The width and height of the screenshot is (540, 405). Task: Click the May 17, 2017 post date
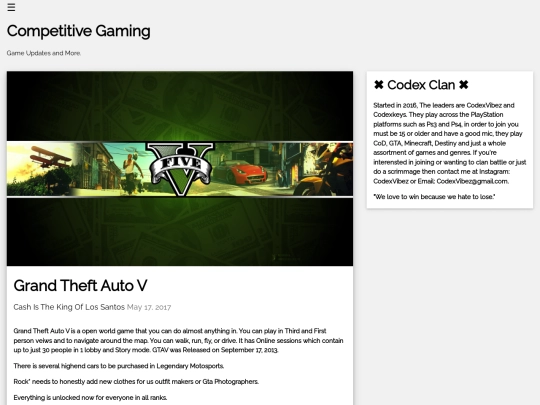pos(149,307)
